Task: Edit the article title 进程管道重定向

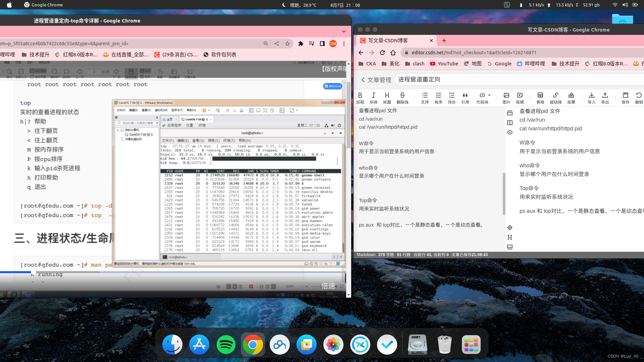Action: tap(519, 79)
